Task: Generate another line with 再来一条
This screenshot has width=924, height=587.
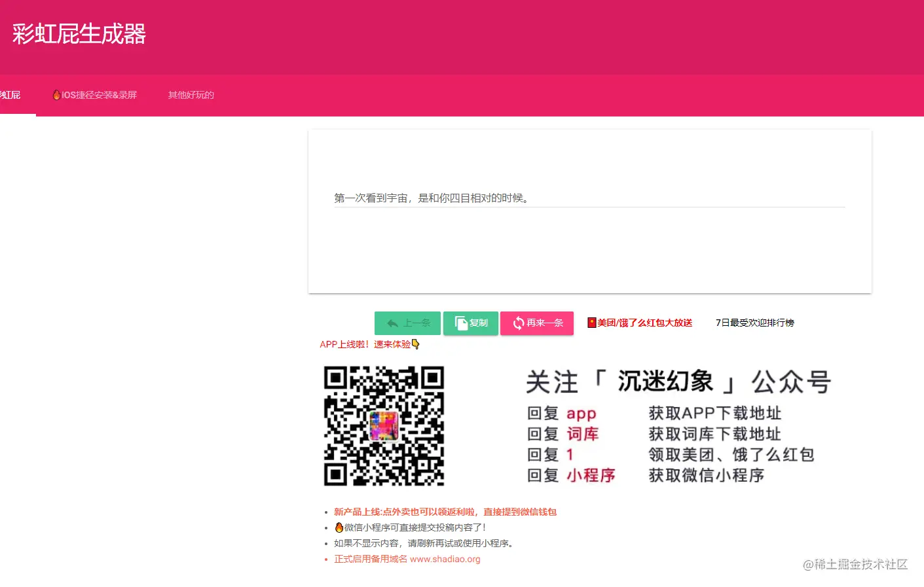Action: 537,323
